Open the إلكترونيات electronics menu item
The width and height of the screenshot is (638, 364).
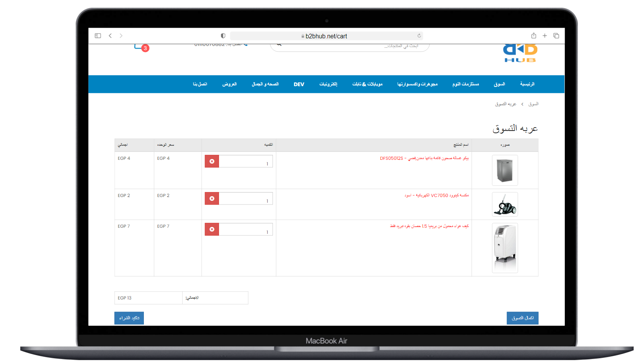(x=328, y=84)
